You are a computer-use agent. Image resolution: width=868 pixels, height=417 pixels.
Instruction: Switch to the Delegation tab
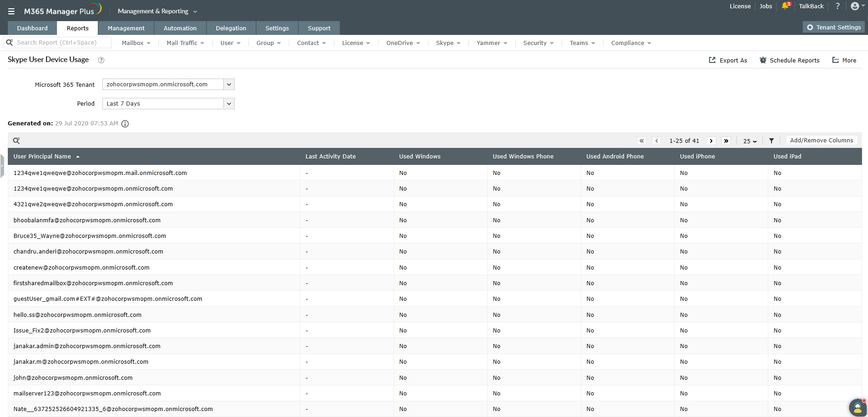(231, 28)
